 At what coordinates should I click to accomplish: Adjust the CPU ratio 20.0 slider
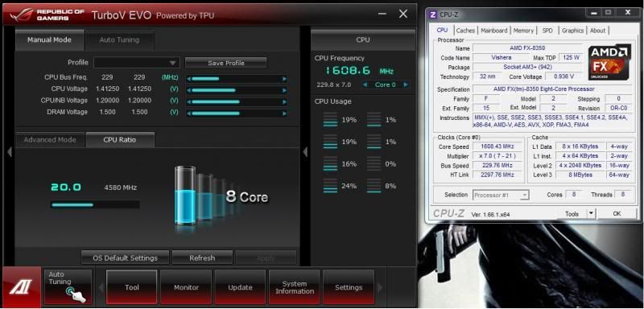(95, 204)
